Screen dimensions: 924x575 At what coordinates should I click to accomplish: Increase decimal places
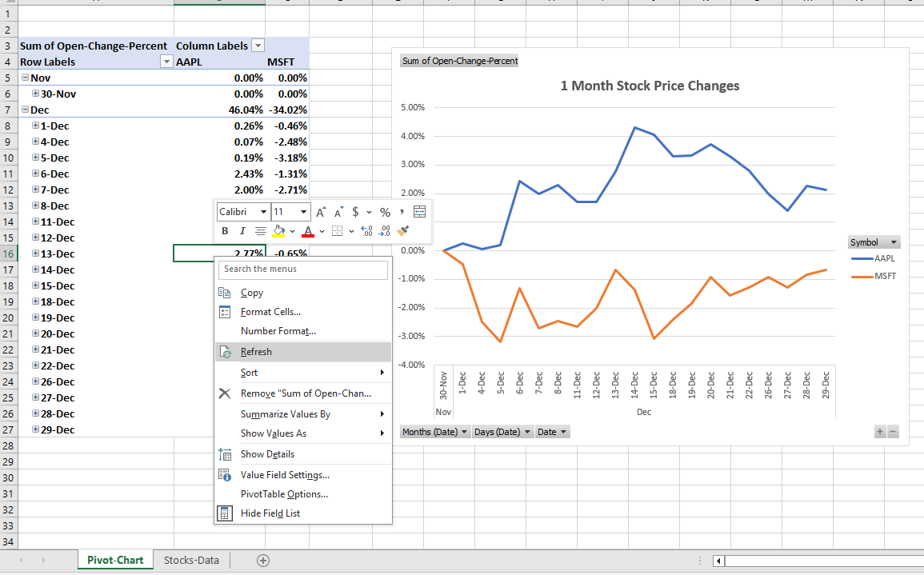pyautogui.click(x=366, y=231)
